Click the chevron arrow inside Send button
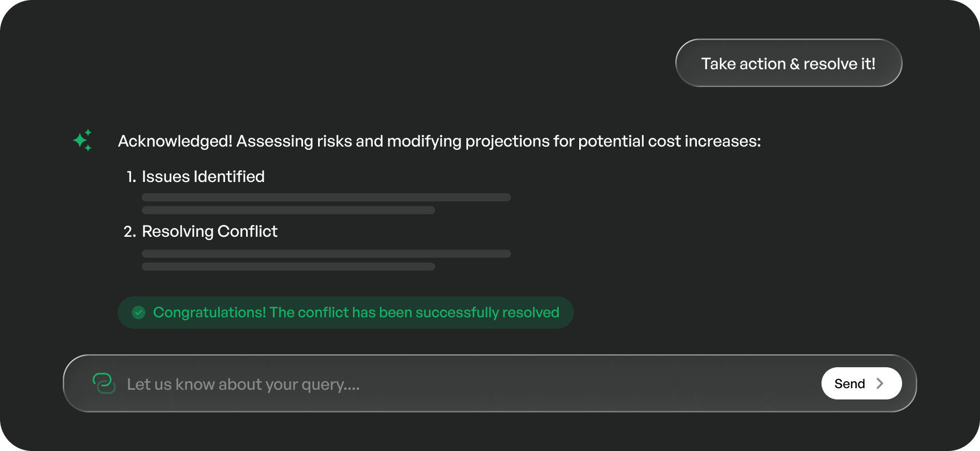 click(x=880, y=383)
